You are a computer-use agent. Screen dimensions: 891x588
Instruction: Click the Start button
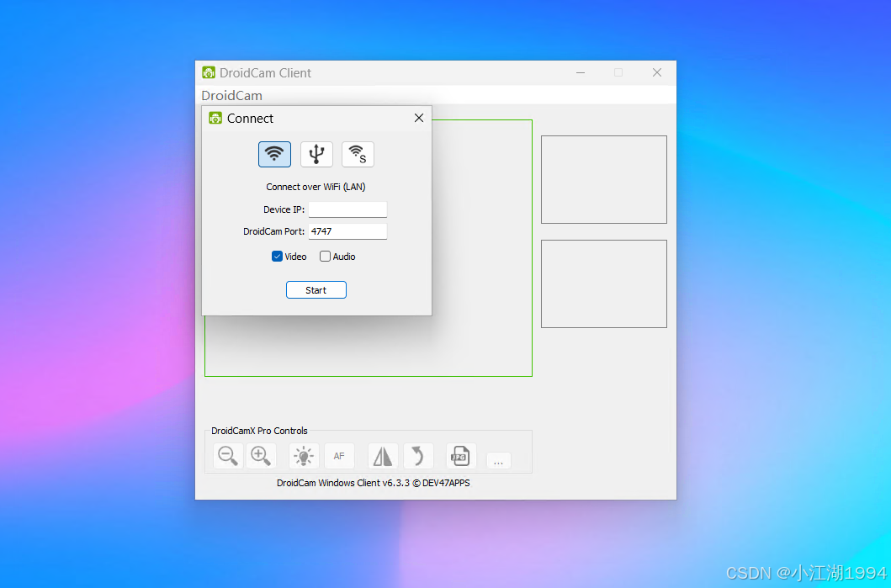(x=316, y=289)
